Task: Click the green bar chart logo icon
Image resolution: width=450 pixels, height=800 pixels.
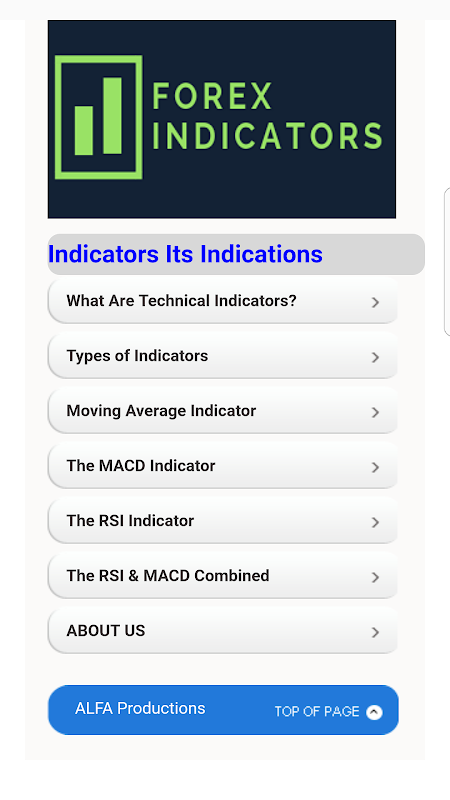Action: pyautogui.click(x=98, y=117)
